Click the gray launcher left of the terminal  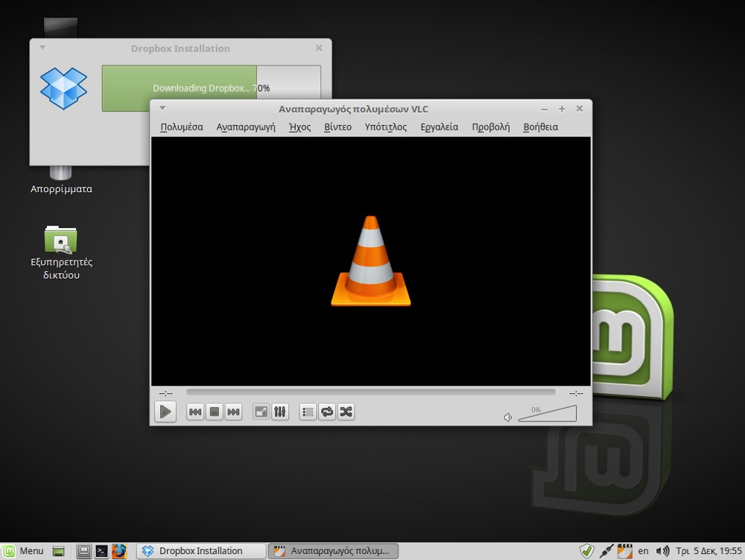tap(83, 551)
